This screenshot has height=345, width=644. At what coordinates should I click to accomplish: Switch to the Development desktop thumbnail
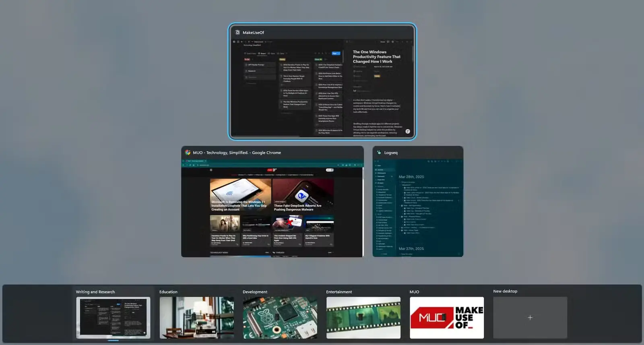coord(280,318)
